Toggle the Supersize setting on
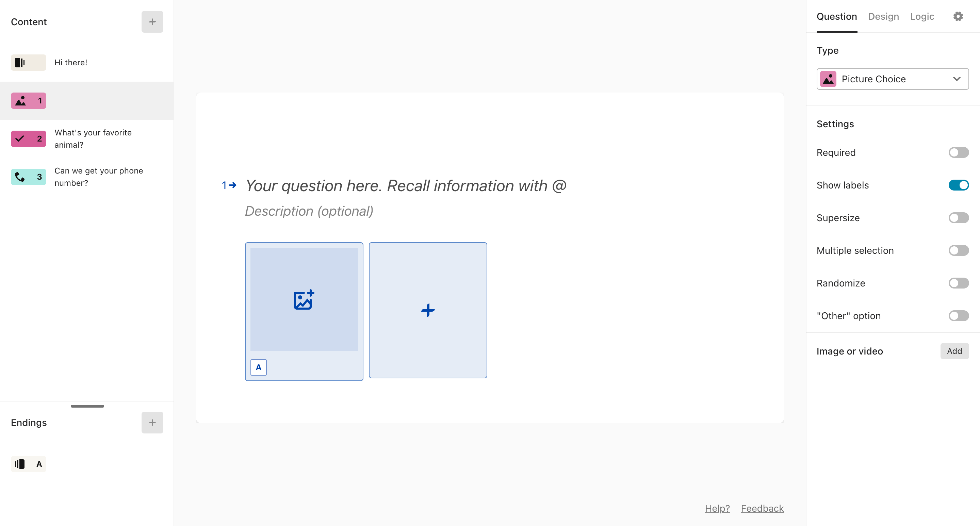The width and height of the screenshot is (980, 526). tap(958, 218)
